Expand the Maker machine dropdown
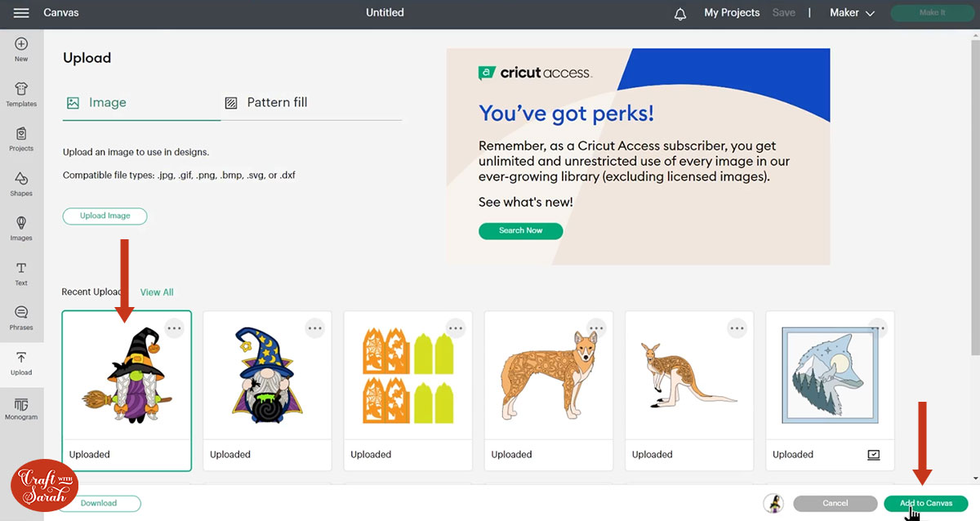Image resolution: width=980 pixels, height=521 pixels. 852,13
